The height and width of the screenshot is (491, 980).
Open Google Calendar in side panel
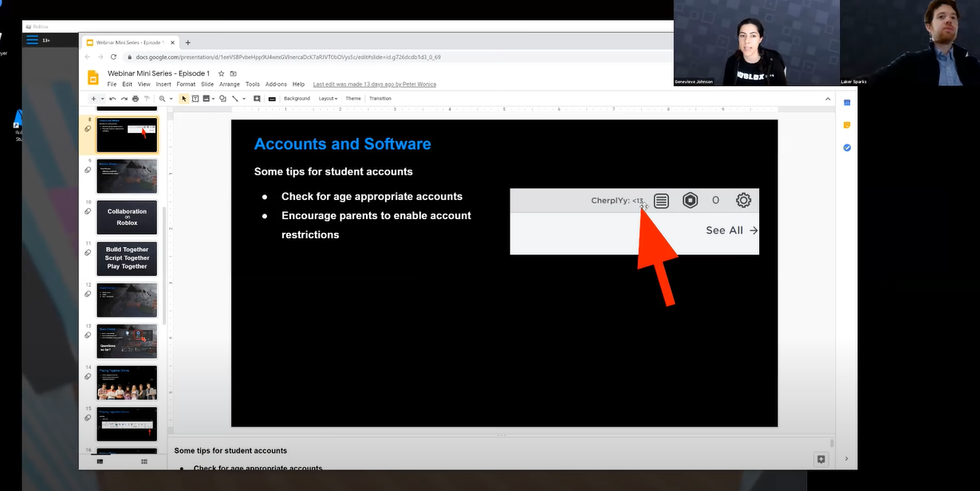[x=847, y=103]
